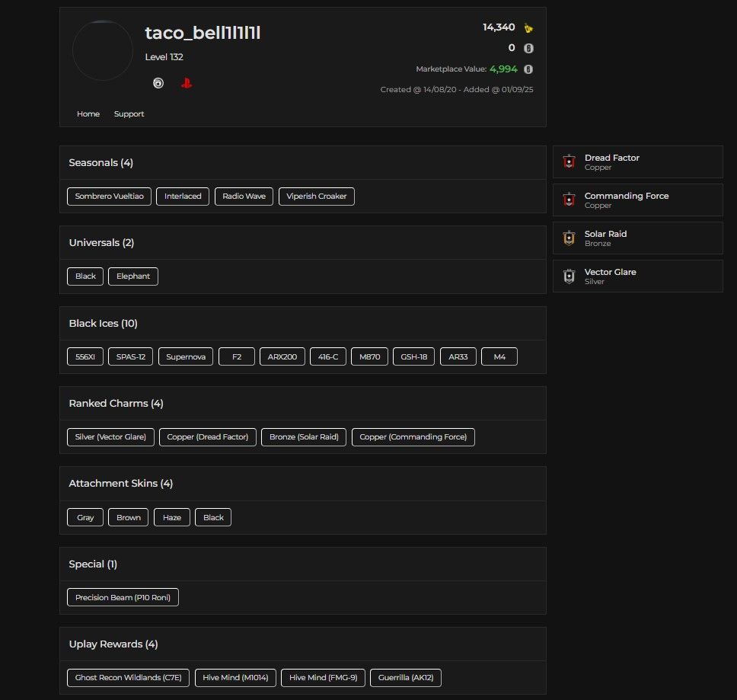Click the GSH-18 black ice tag

[413, 356]
